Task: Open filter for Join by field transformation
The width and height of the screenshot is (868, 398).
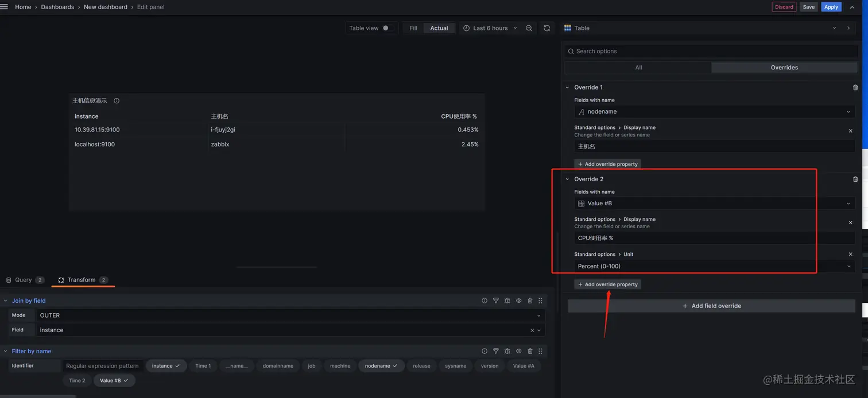Action: point(496,301)
